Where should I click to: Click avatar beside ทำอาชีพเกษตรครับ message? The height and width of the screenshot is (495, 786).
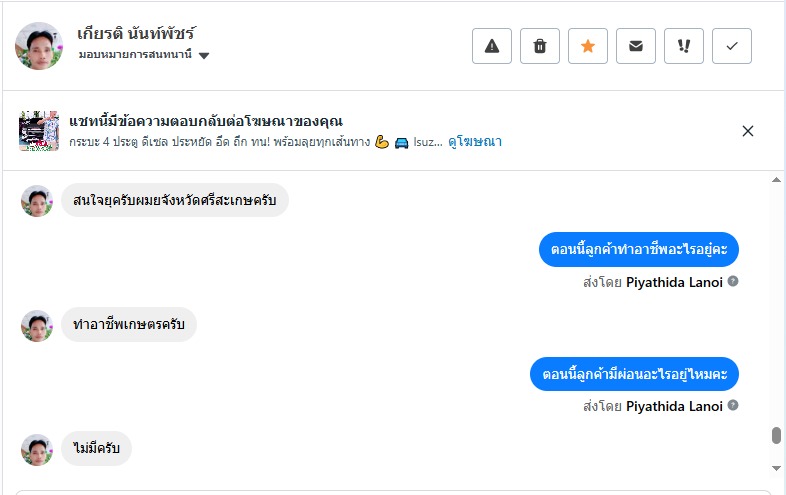[x=37, y=326]
